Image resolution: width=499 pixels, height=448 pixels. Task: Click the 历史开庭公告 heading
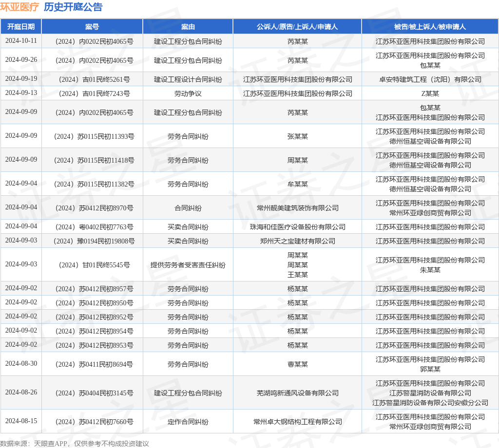pos(73,7)
